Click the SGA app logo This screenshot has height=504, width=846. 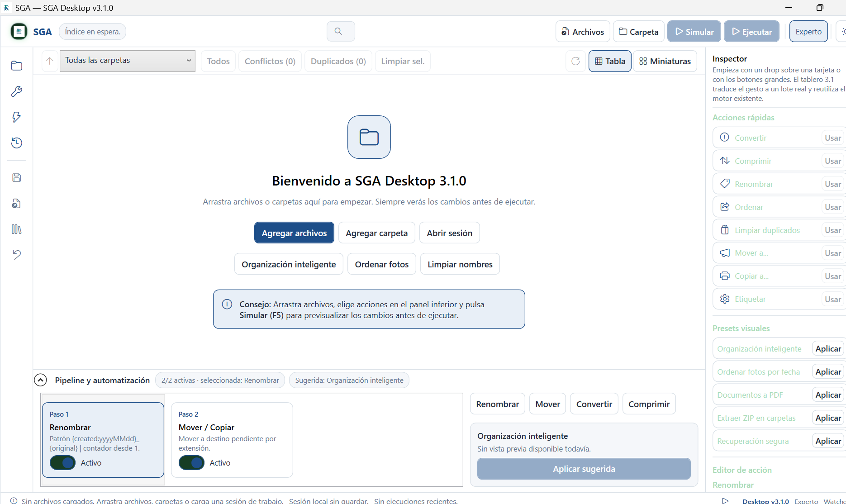(x=19, y=31)
